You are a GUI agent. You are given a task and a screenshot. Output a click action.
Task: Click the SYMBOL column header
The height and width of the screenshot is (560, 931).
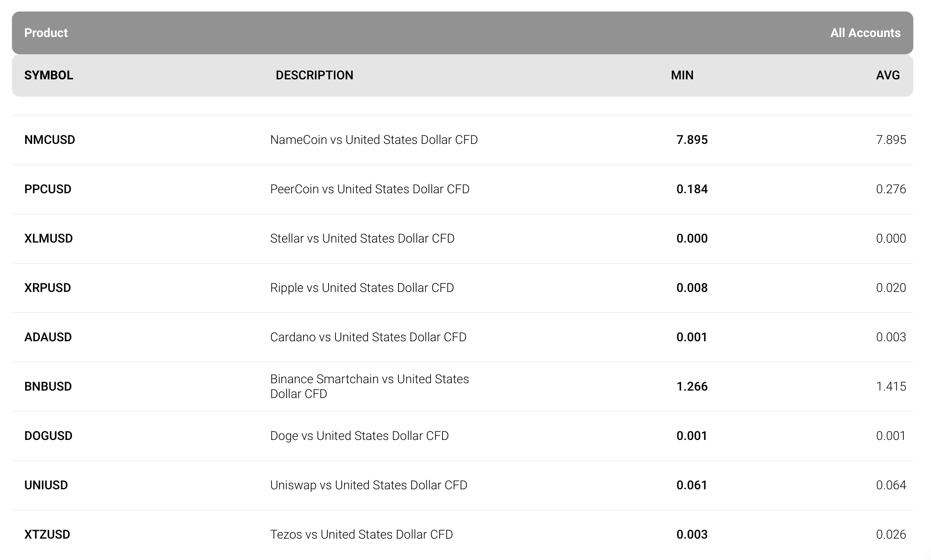49,75
